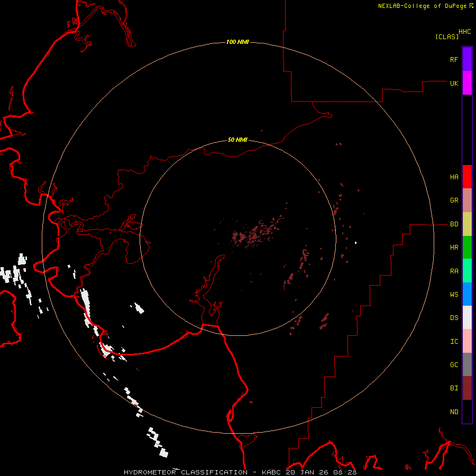Click the 20 JAN 26 date stamp

click(x=307, y=472)
